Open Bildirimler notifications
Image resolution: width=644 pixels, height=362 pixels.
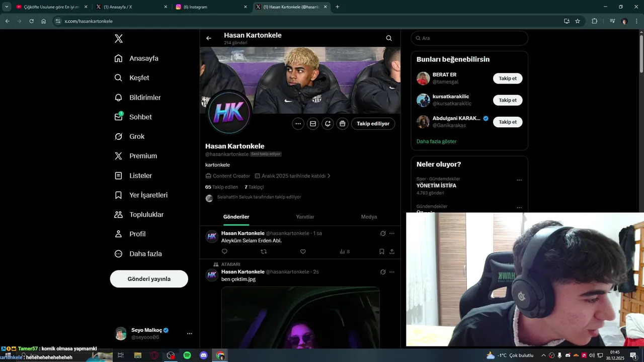coord(137,98)
